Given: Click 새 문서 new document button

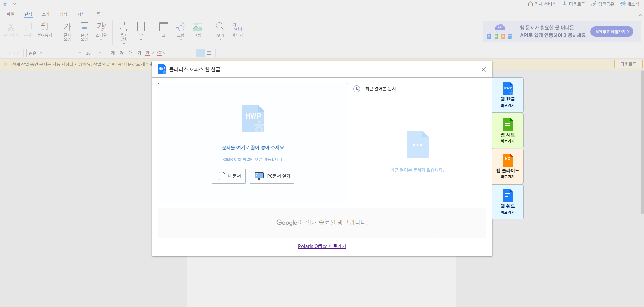Looking at the screenshot, I should coord(229,176).
